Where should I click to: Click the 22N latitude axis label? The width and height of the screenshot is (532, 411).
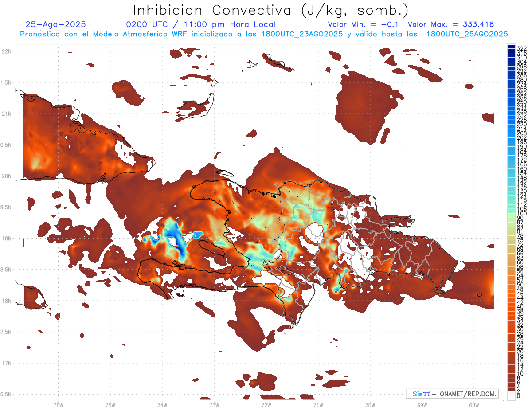(6, 51)
